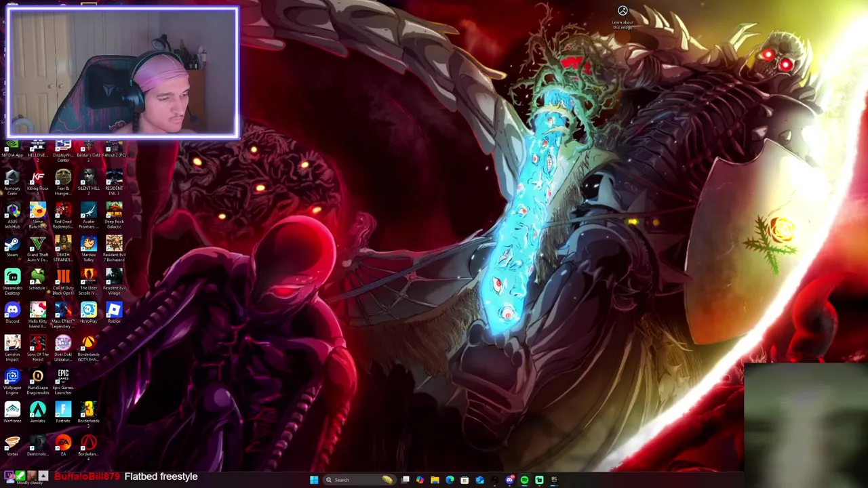Open Microsoft Store from the taskbar
The width and height of the screenshot is (868, 488).
465,480
